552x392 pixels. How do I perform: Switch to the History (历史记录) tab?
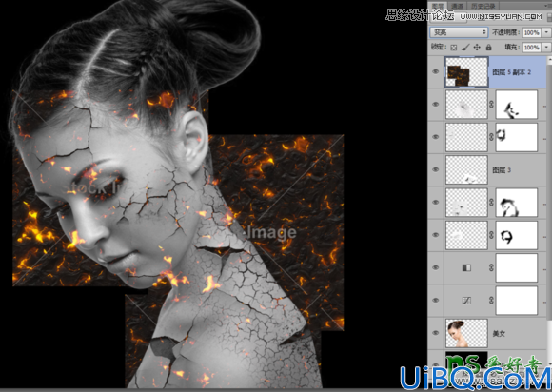click(x=483, y=6)
